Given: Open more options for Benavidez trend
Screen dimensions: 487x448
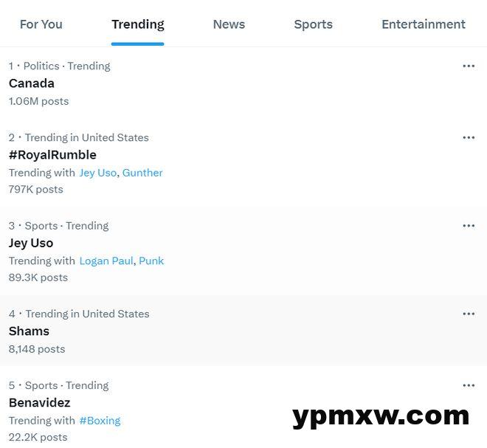Looking at the screenshot, I should 469,385.
